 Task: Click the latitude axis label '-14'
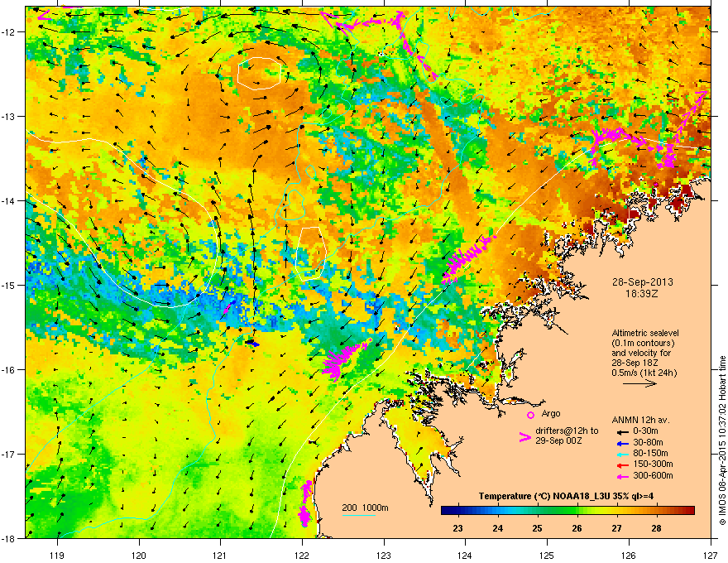point(9,200)
